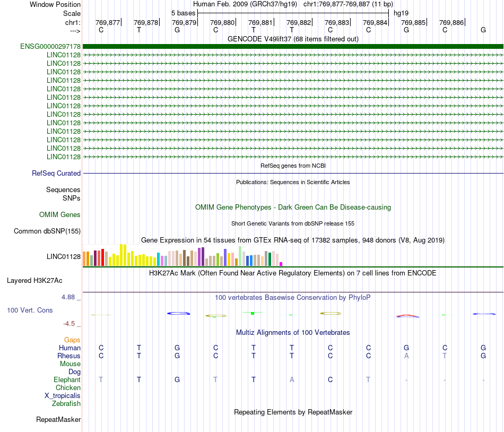This screenshot has width=504, height=432.
Task: Click Elephant mismatch base A under 769,882
Action: tap(292, 379)
